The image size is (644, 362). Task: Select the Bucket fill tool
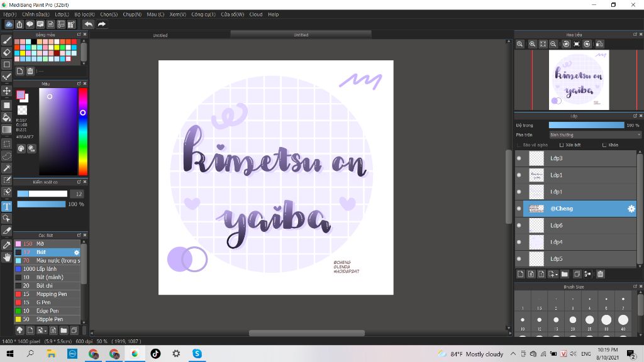(6, 118)
